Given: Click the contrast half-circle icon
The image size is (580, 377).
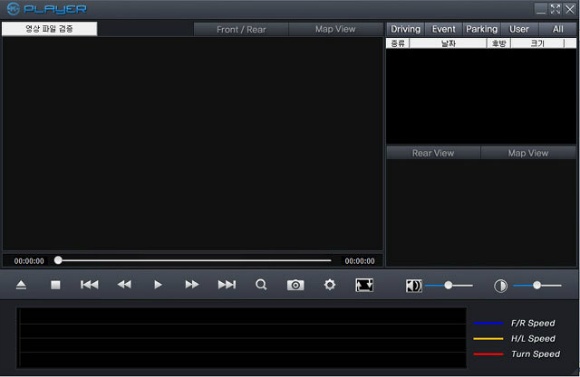Looking at the screenshot, I should tap(500, 286).
